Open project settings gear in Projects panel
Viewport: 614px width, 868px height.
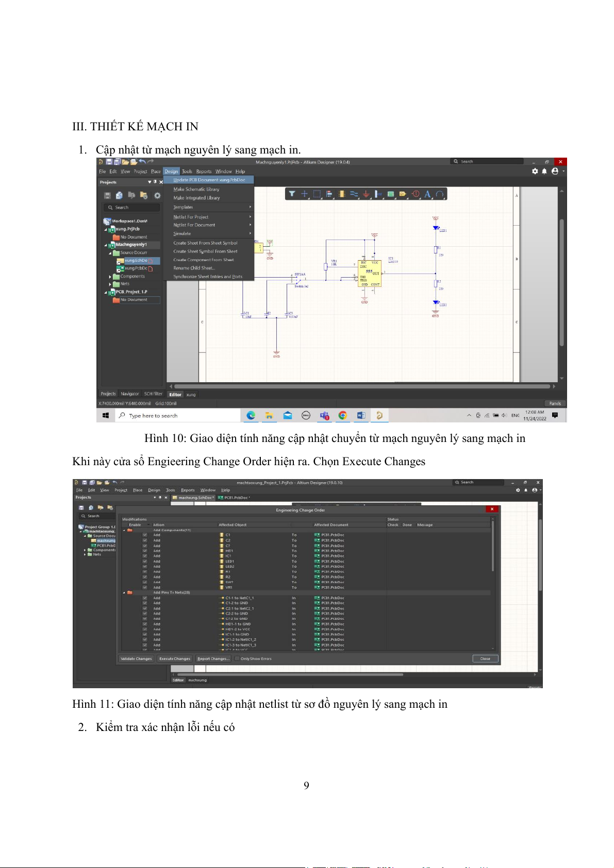[x=157, y=196]
